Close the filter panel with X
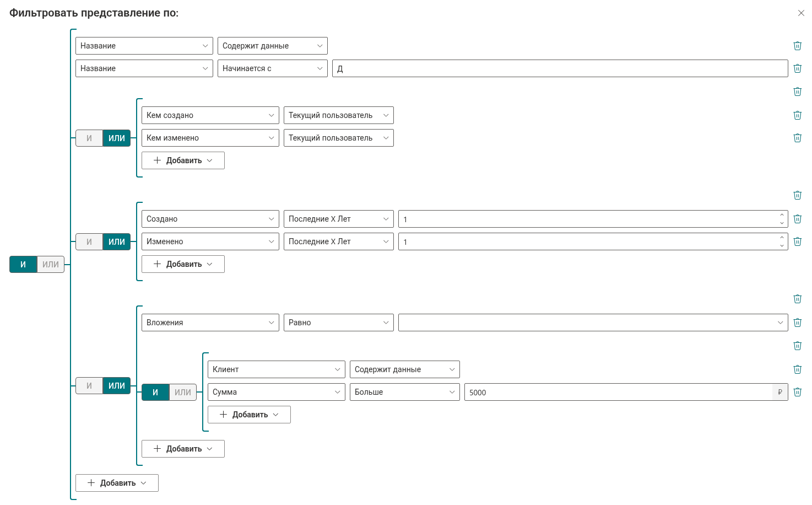 pyautogui.click(x=801, y=13)
